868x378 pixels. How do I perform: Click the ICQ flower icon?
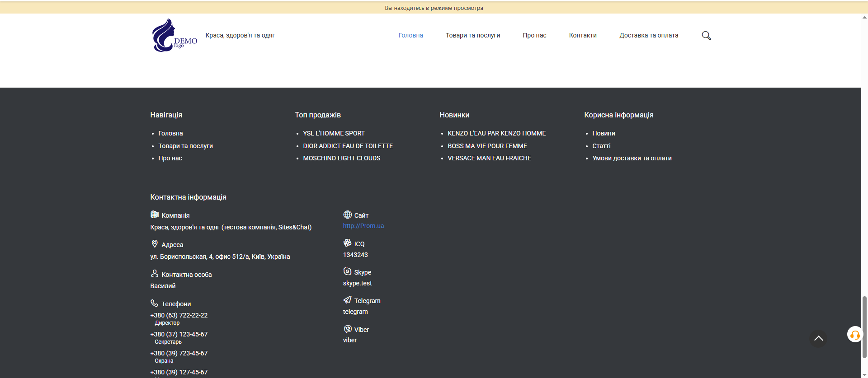tap(347, 243)
